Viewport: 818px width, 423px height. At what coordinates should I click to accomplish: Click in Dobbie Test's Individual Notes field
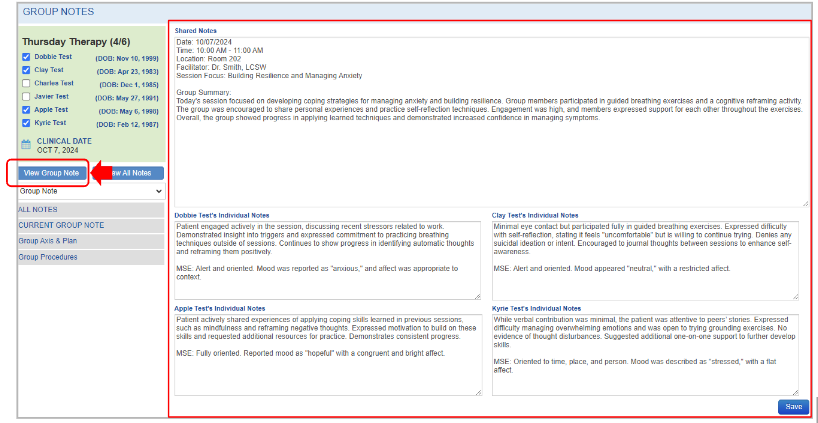pos(326,260)
